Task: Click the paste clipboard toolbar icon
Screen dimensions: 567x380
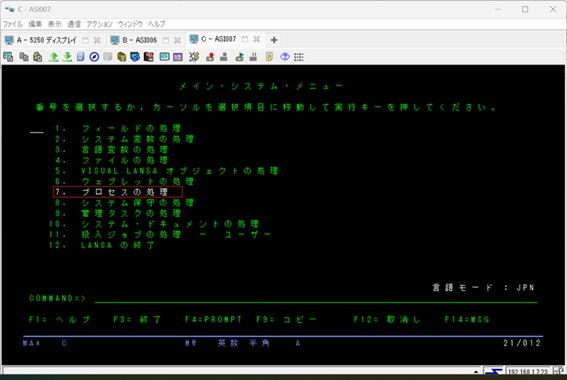Action: tap(38, 57)
